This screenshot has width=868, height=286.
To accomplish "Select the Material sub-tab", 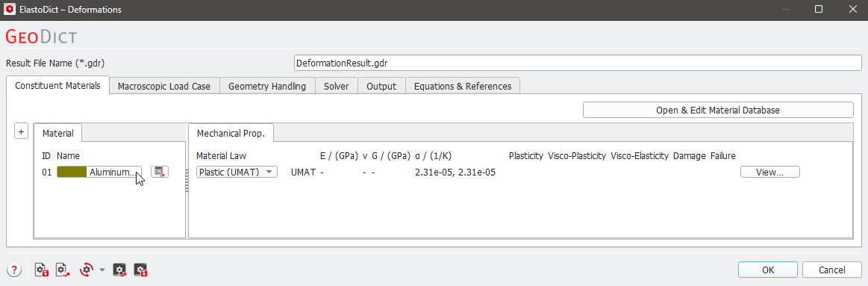I will [57, 133].
